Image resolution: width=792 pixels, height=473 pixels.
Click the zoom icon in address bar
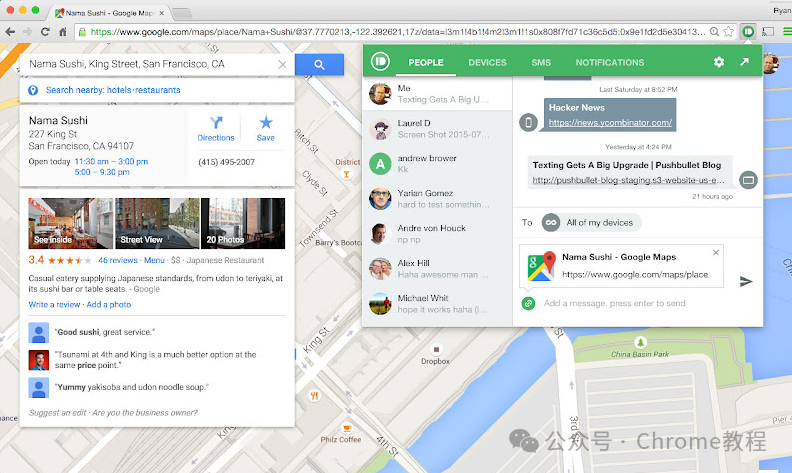pyautogui.click(x=714, y=32)
